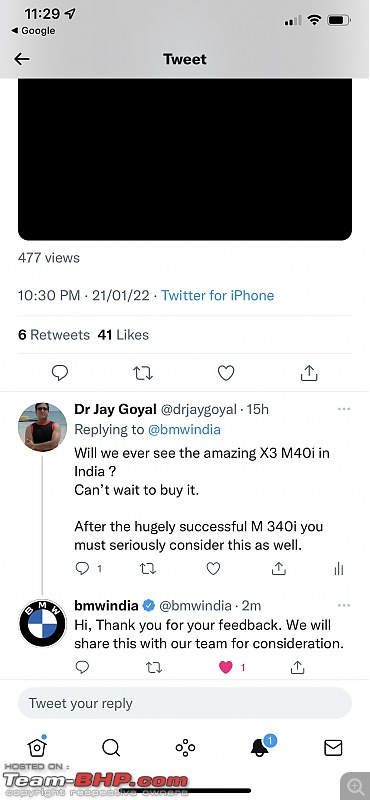The width and height of the screenshot is (370, 800).
Task: Reply to the main tweet via speech bubble
Action: [x=60, y=373]
